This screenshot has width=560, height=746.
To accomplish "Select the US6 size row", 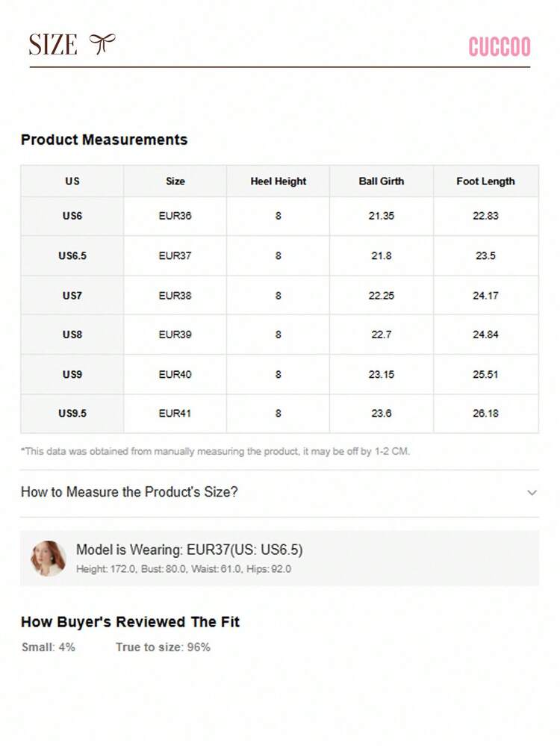I will (279, 216).
